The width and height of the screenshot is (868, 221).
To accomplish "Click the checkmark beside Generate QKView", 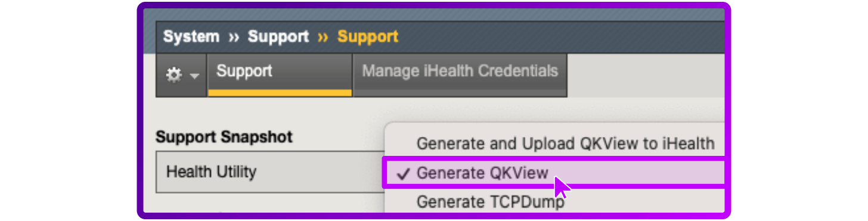I will point(404,174).
